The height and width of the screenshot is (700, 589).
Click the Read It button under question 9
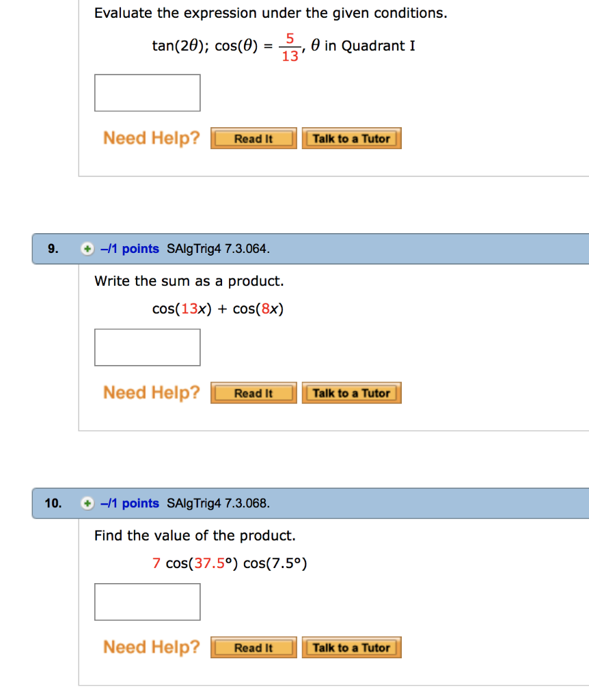click(254, 392)
